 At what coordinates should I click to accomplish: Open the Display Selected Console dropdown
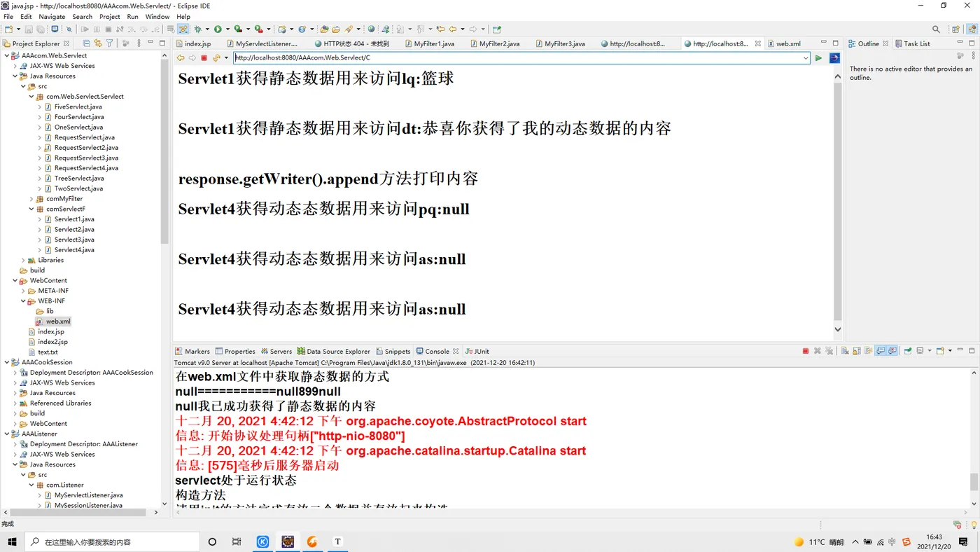[929, 351]
